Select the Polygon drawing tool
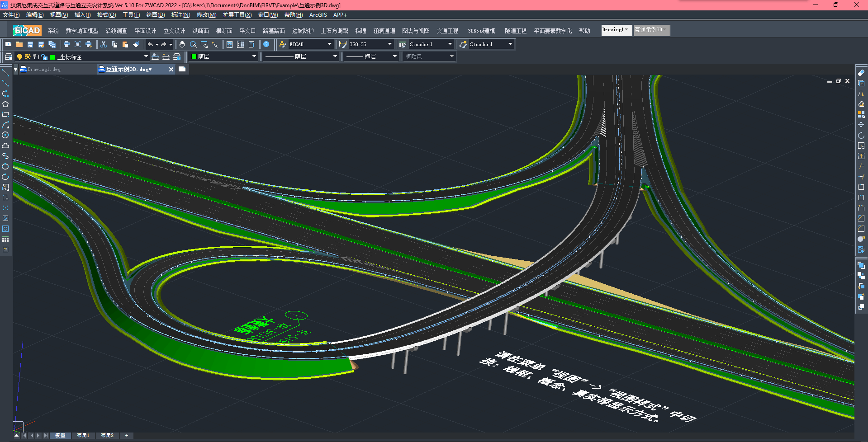The width and height of the screenshot is (868, 442). click(5, 104)
